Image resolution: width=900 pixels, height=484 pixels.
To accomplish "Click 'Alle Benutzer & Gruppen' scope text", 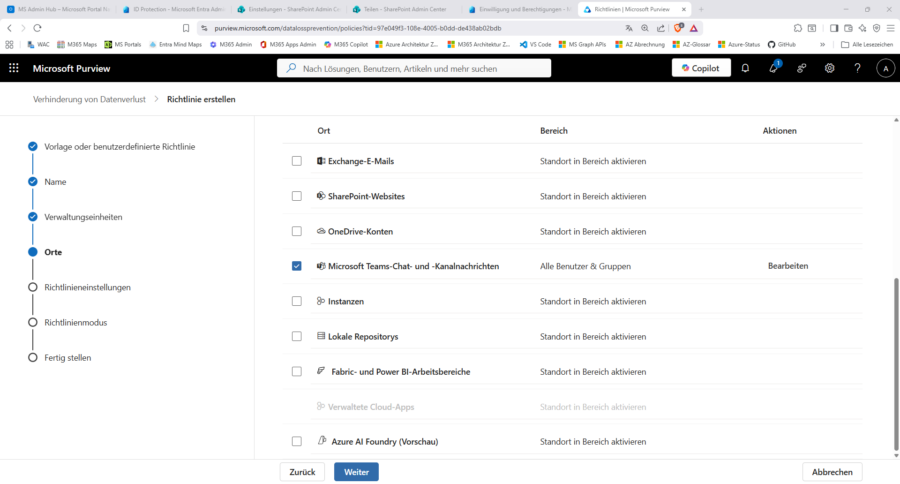I will tap(585, 266).
